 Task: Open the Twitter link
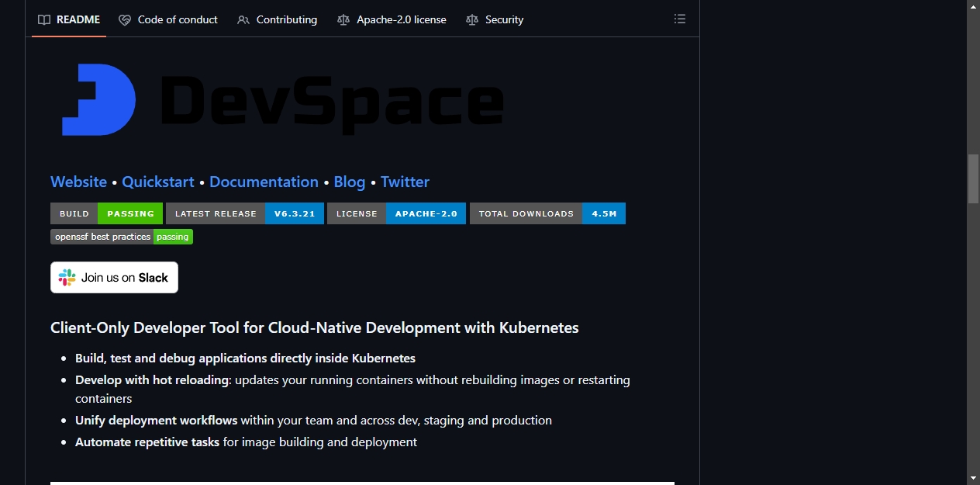coord(405,182)
